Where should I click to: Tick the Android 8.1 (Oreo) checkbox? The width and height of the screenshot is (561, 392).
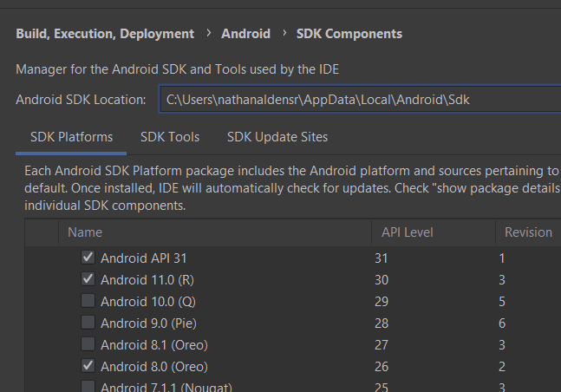click(88, 344)
